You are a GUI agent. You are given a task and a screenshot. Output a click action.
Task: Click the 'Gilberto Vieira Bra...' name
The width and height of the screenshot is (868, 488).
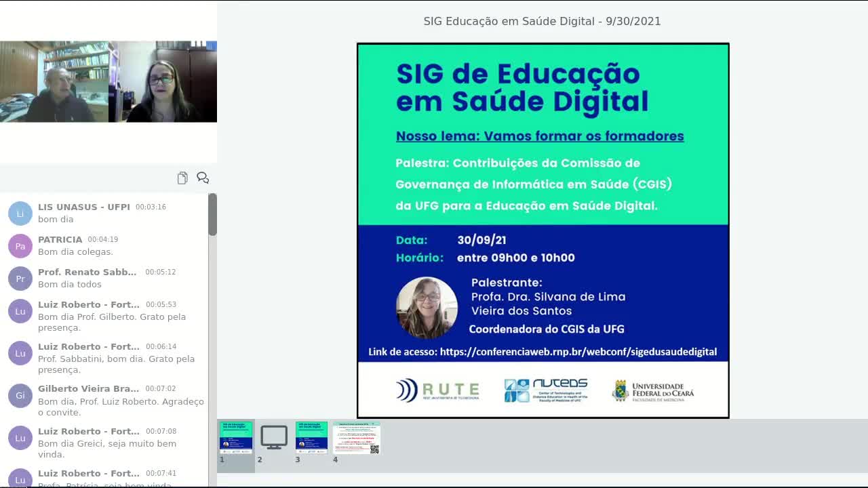tap(88, 388)
